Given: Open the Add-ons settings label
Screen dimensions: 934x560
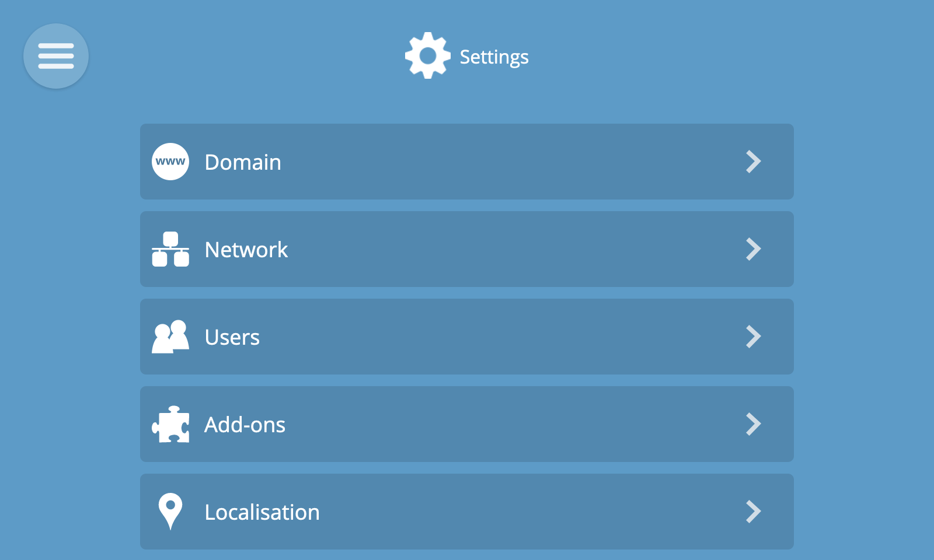Looking at the screenshot, I should click(245, 425).
